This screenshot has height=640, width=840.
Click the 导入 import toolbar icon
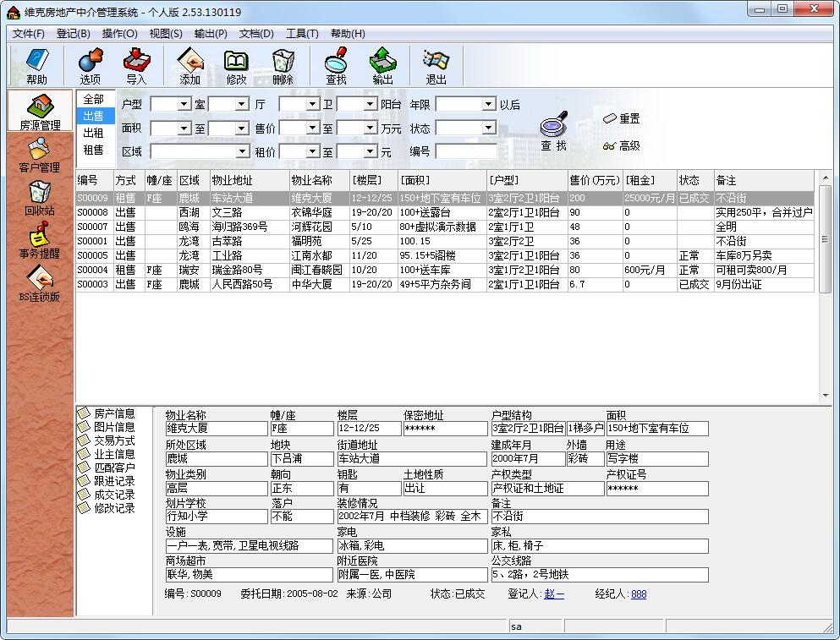(x=136, y=66)
